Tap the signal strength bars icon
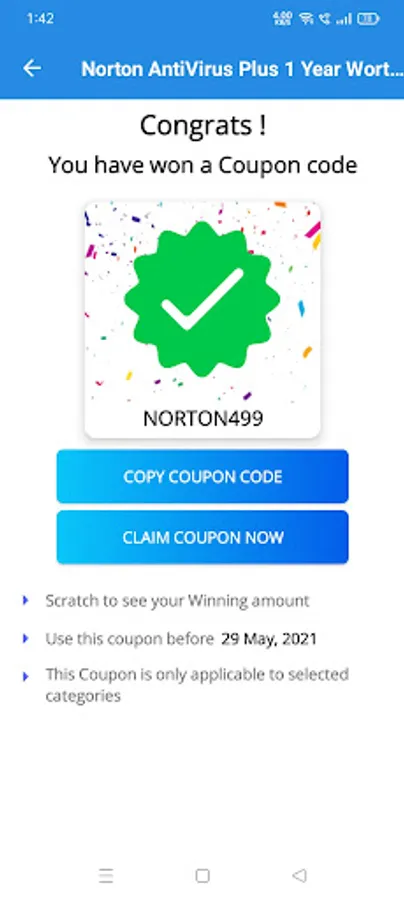Screen dimensions: 404x900 coord(344,19)
